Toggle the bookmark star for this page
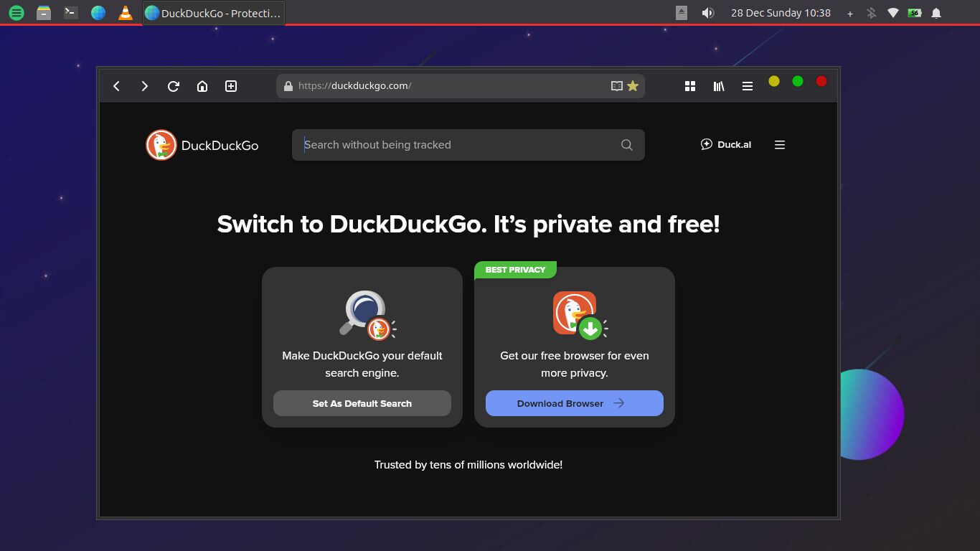This screenshot has width=980, height=551. point(633,86)
